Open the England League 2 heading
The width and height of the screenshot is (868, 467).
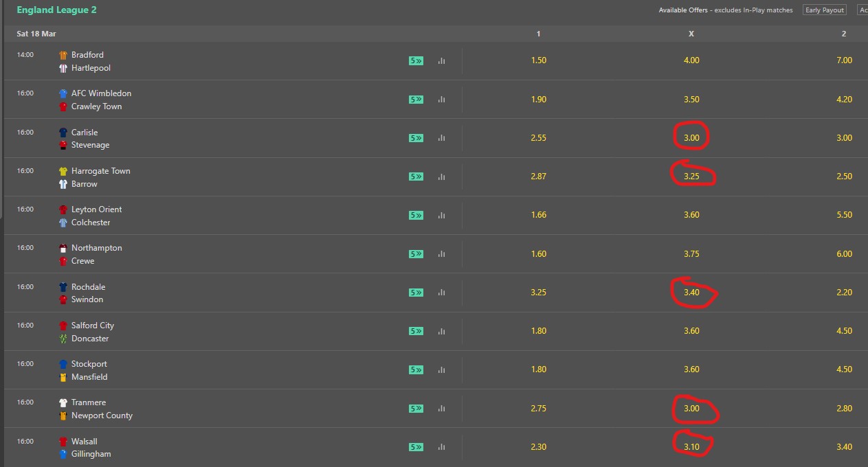[x=56, y=10]
